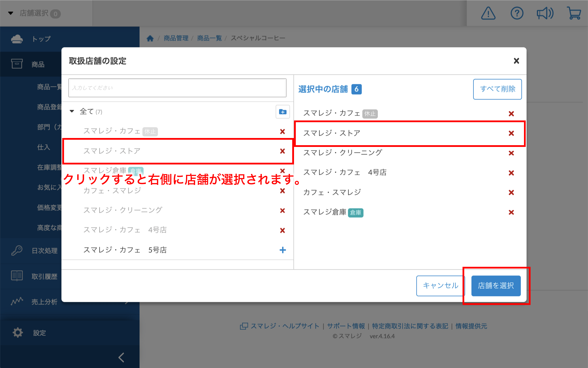The width and height of the screenshot is (588, 368).
Task: Open the alert warning triangle icon
Action: [x=488, y=13]
